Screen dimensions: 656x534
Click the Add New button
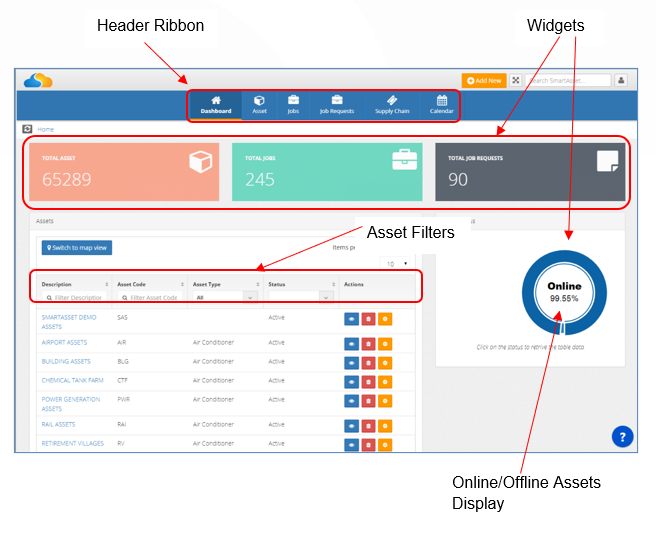coord(484,80)
